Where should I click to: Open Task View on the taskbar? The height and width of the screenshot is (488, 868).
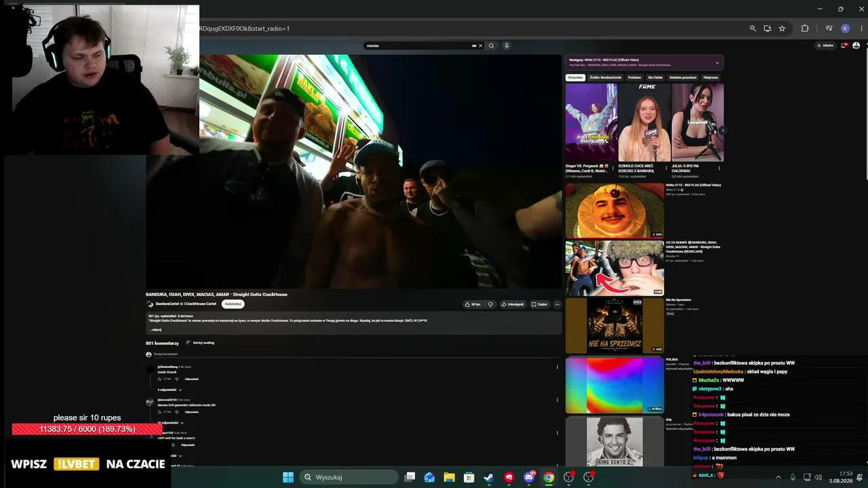coord(410,477)
